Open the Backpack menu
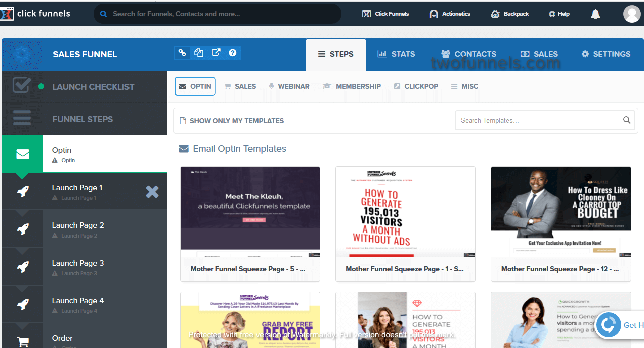 (509, 14)
